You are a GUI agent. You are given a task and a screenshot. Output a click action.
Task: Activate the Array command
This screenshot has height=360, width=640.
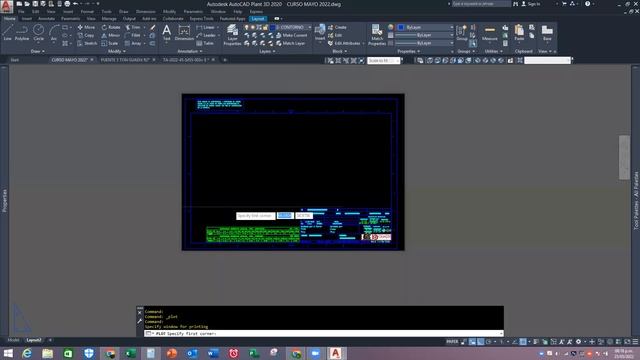[x=133, y=43]
